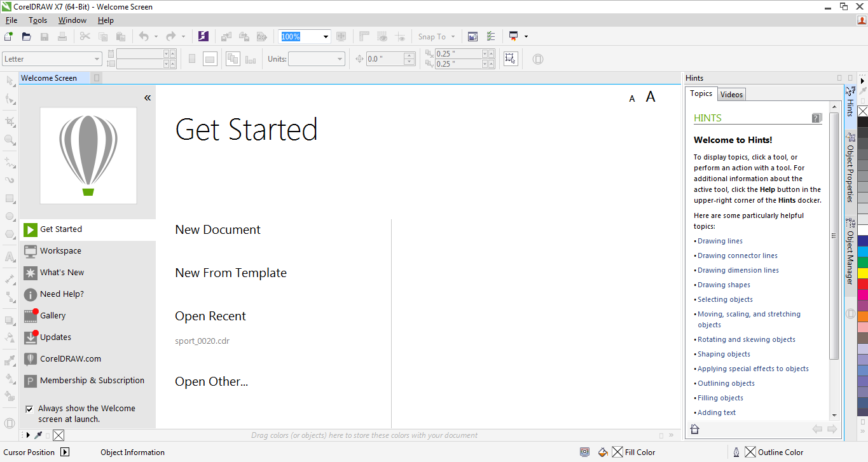868x462 pixels.
Task: Select the Crop tool
Action: 10,121
